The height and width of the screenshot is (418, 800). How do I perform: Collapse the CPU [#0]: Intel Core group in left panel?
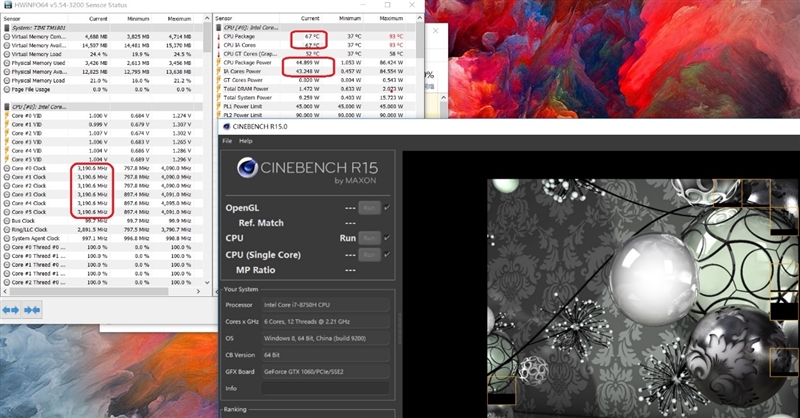pyautogui.click(x=5, y=105)
